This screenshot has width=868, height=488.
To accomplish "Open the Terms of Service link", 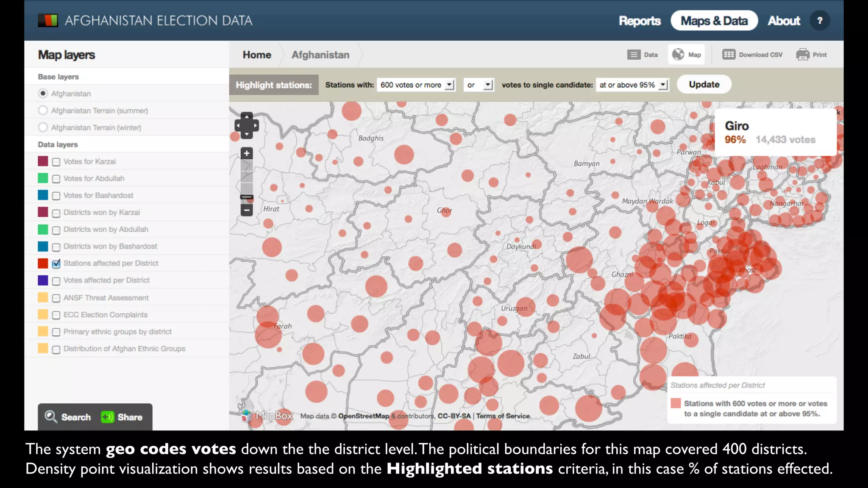I will tap(503, 416).
